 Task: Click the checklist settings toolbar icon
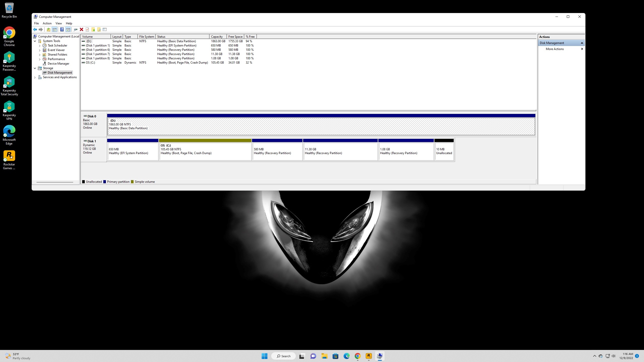click(105, 30)
